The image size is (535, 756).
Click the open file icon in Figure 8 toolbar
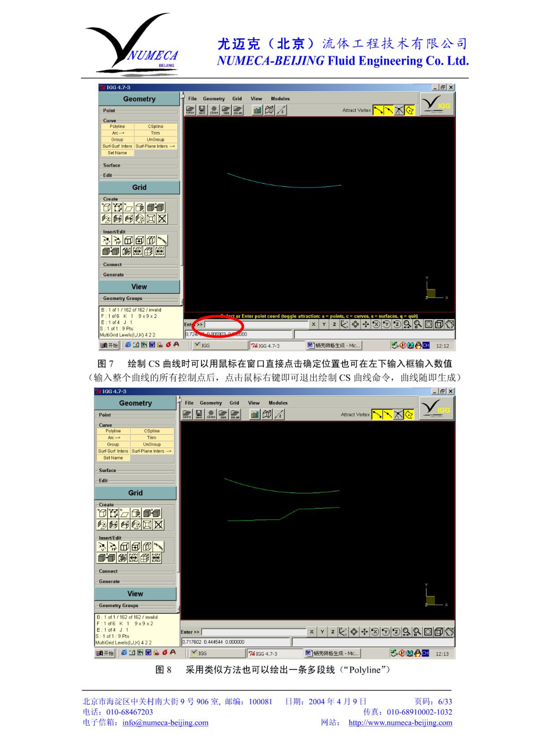point(187,415)
